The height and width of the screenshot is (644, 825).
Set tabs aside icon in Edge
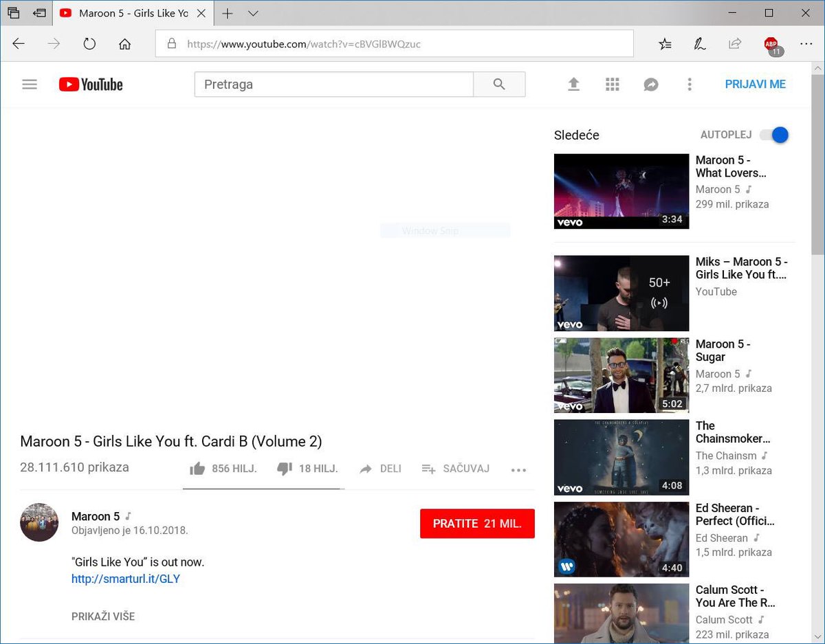[41, 13]
